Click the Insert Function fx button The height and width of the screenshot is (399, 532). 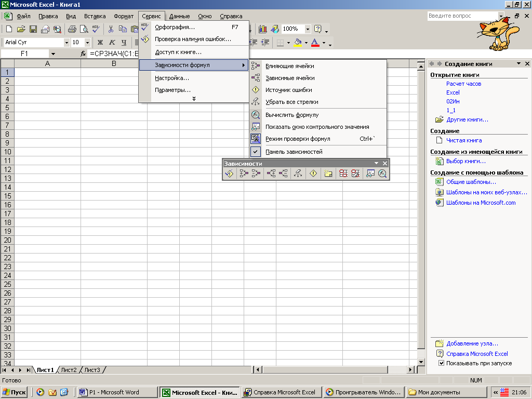83,54
